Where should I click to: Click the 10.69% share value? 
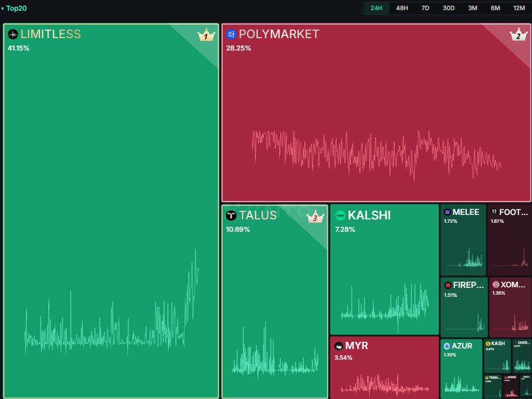click(x=238, y=230)
